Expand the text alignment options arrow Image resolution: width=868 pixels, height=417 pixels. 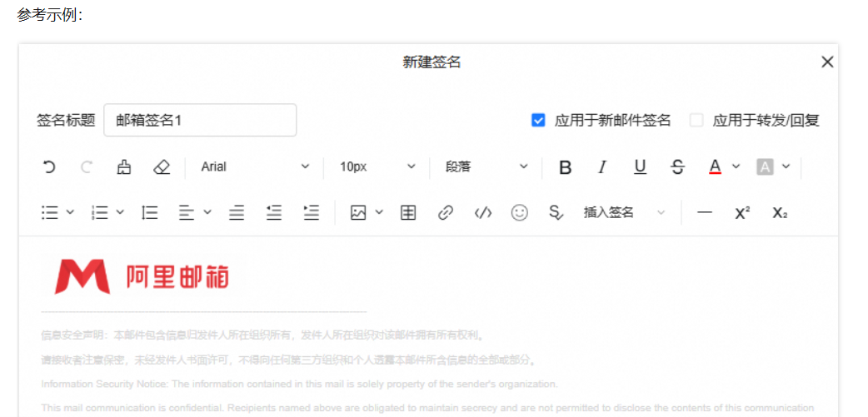pyautogui.click(x=207, y=211)
